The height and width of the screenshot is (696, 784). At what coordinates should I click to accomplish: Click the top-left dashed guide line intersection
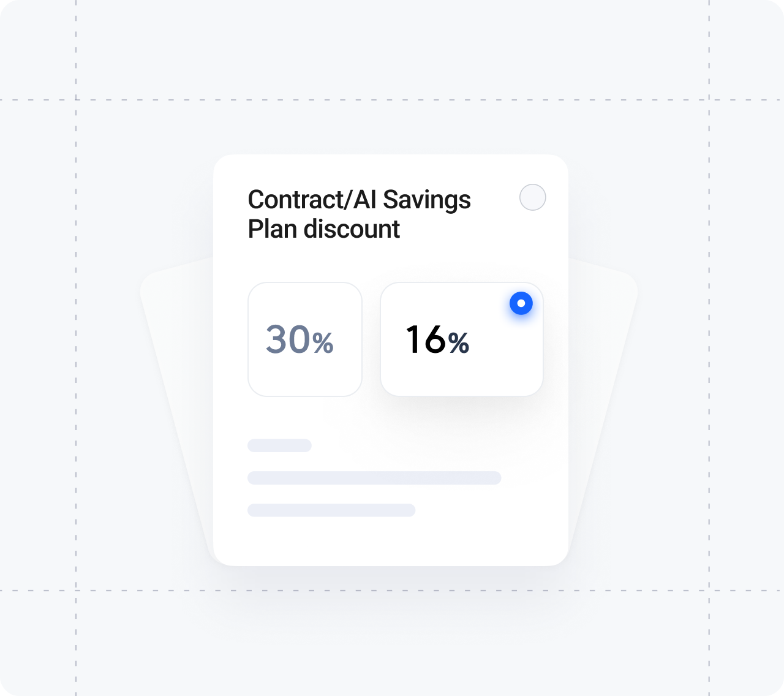tap(76, 99)
